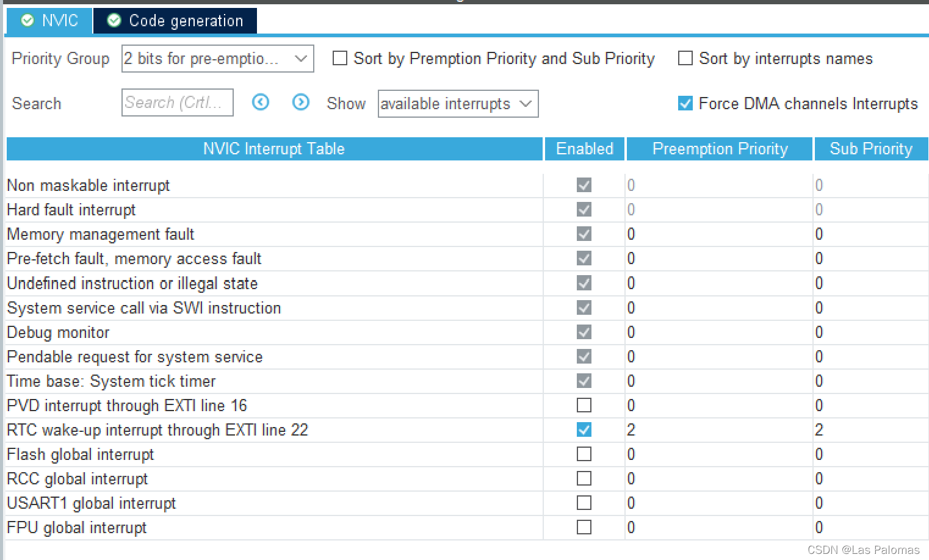
Task: Click the interrupt Search input field
Action: 177,102
